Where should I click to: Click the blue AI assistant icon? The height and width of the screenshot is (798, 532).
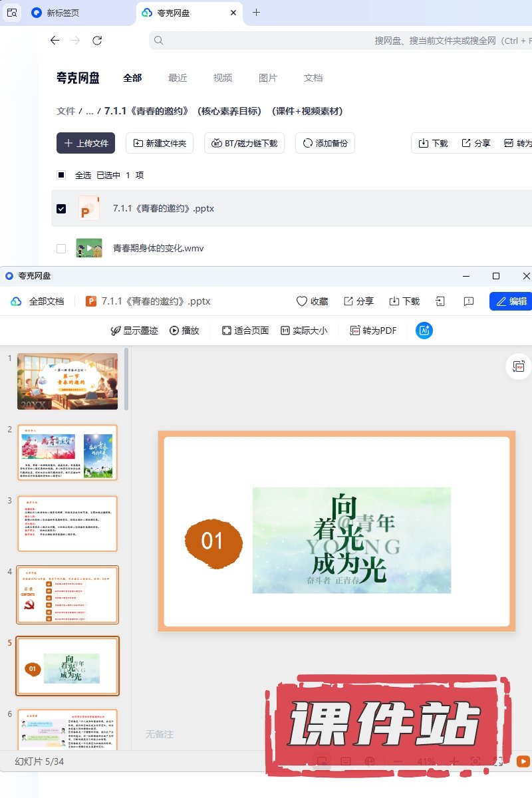pos(424,331)
